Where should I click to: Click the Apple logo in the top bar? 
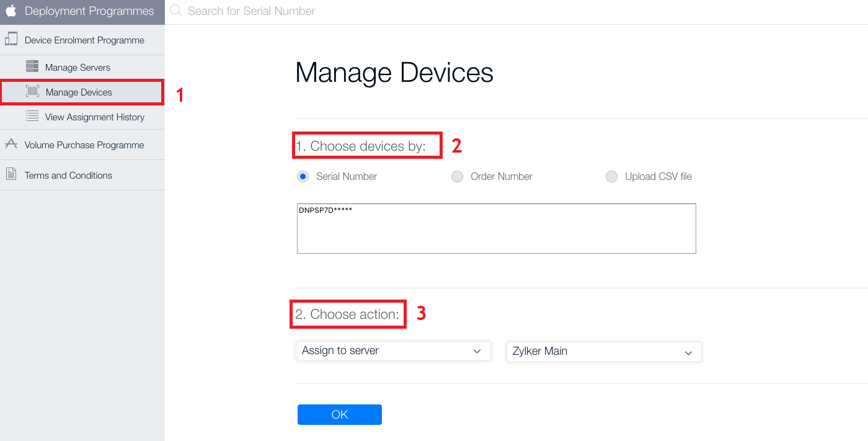[x=10, y=11]
